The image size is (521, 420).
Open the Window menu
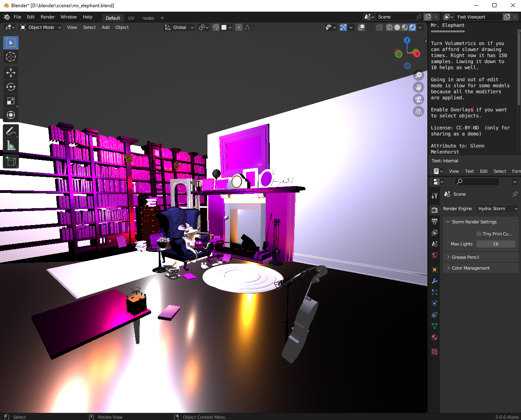click(68, 17)
